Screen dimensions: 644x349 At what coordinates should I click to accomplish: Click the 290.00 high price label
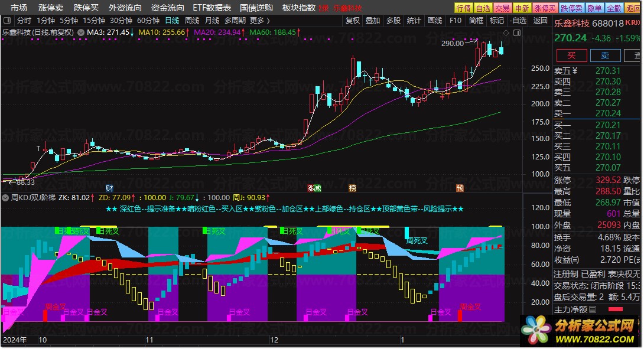point(452,44)
